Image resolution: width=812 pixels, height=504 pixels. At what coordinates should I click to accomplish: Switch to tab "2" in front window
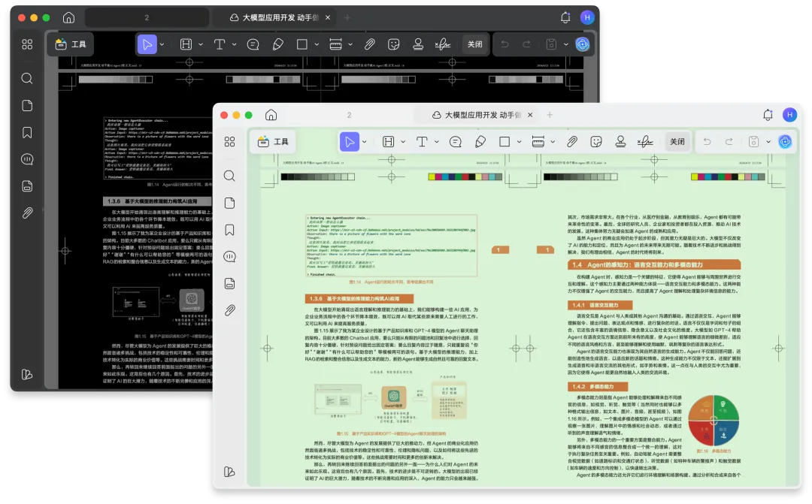tap(349, 115)
